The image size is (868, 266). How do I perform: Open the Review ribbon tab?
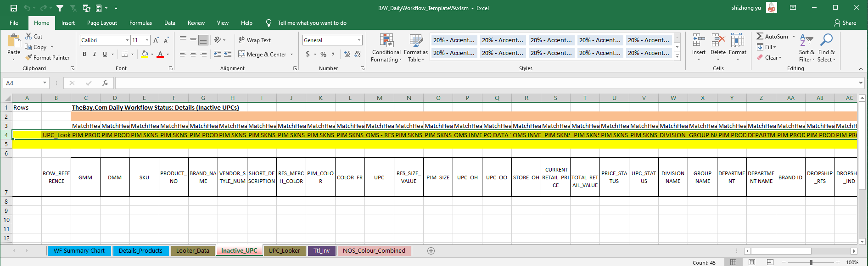pyautogui.click(x=196, y=23)
